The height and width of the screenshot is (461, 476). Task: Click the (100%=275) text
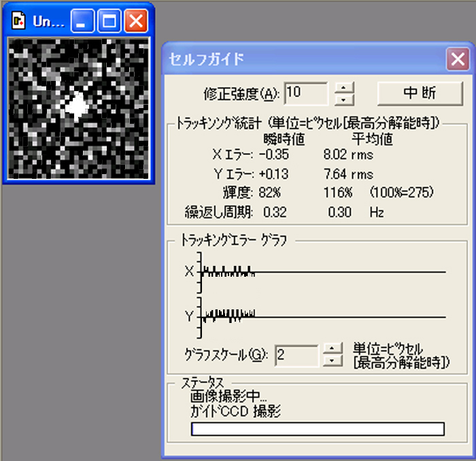pyautogui.click(x=401, y=192)
